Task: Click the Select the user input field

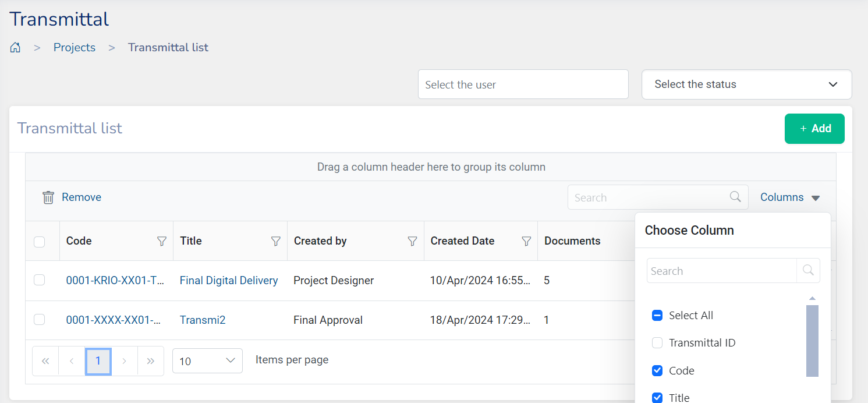Action: point(523,84)
